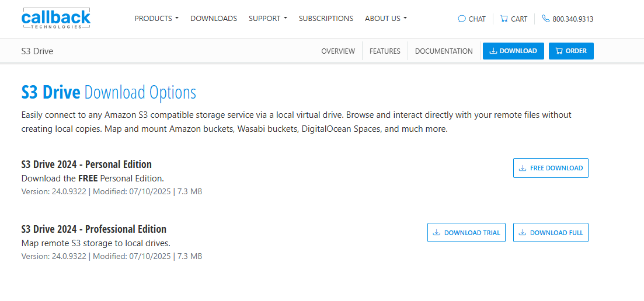This screenshot has height=301, width=644.
Task: Go to the Downloads menu item
Action: click(214, 19)
